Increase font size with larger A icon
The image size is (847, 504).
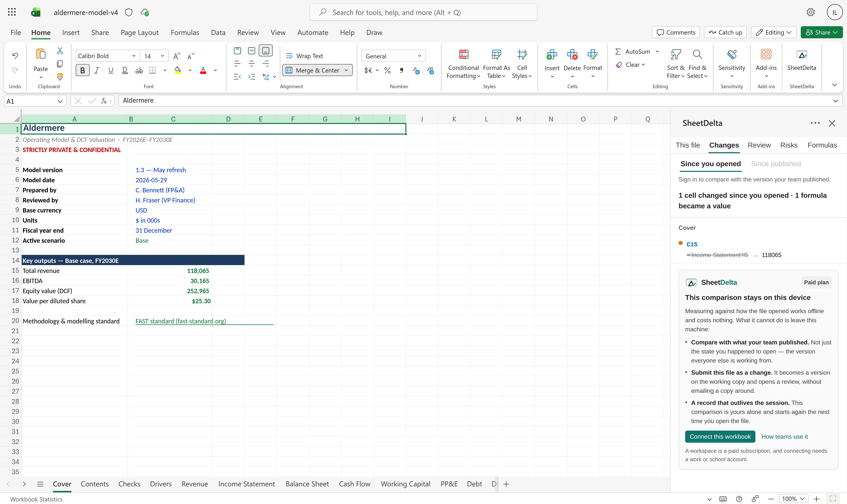point(177,56)
